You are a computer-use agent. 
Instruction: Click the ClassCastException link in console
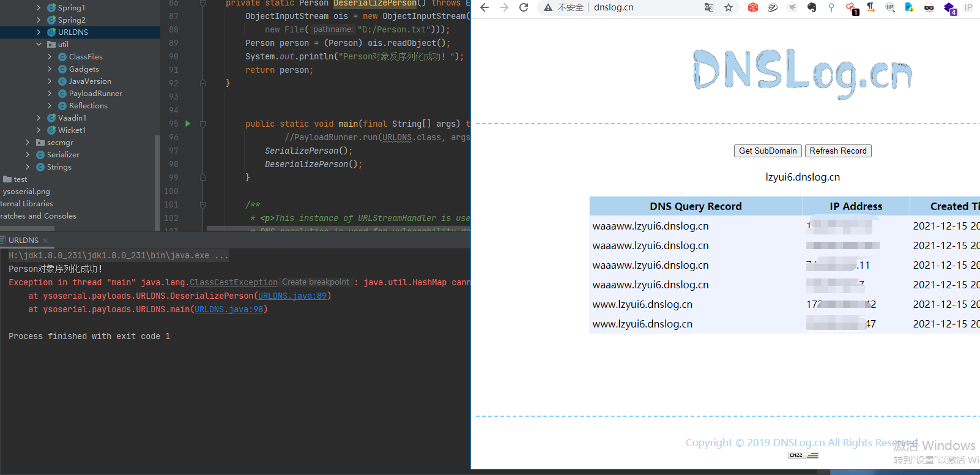tap(234, 283)
